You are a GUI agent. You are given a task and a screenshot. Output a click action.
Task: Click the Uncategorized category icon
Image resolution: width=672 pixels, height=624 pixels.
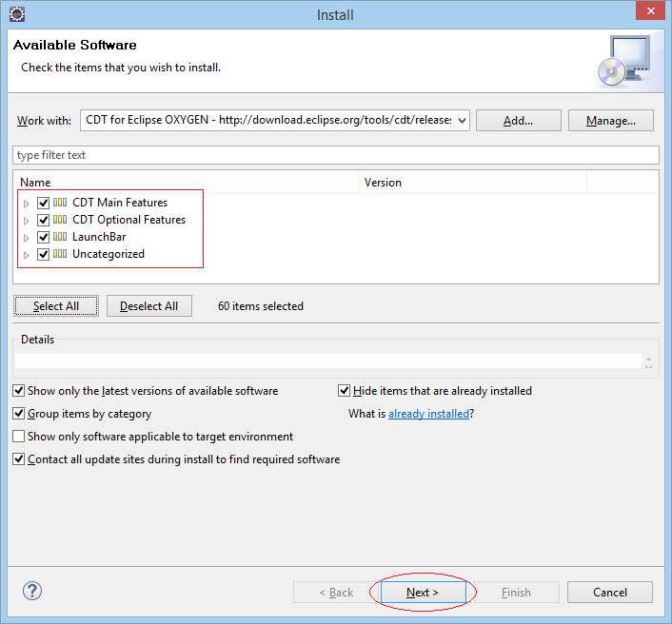pos(60,254)
